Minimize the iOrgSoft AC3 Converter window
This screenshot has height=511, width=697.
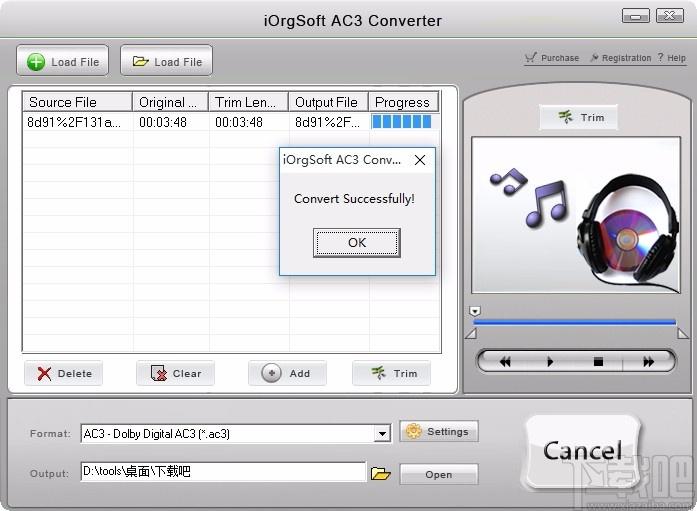point(636,16)
